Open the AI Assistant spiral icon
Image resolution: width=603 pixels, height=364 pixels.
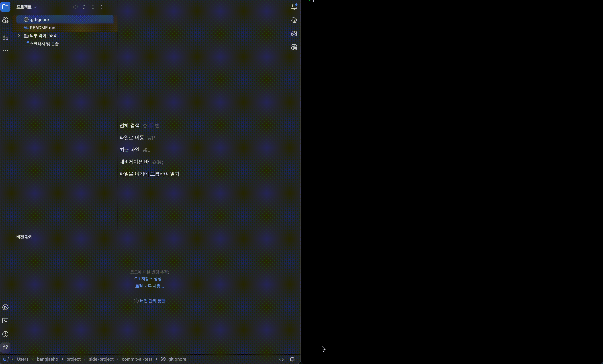click(x=294, y=20)
